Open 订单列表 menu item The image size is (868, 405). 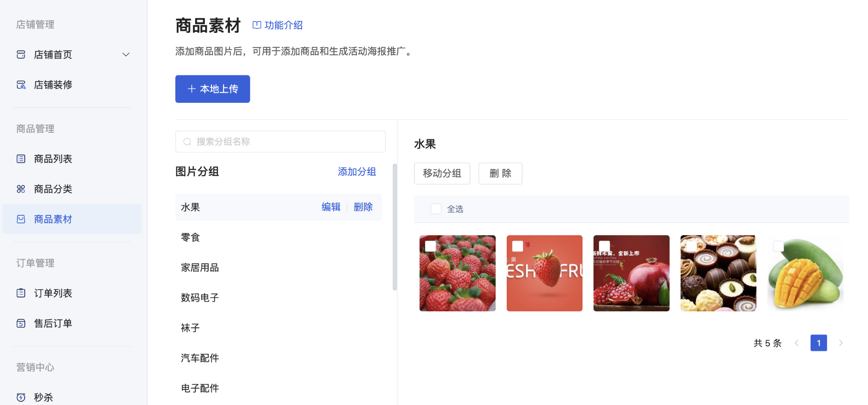[72, 293]
